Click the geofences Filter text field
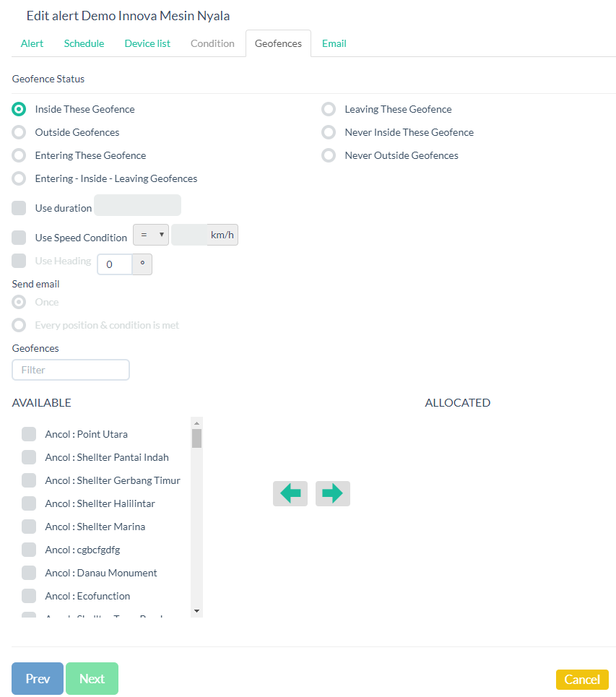Screen dimensions: 616x697 click(71, 370)
